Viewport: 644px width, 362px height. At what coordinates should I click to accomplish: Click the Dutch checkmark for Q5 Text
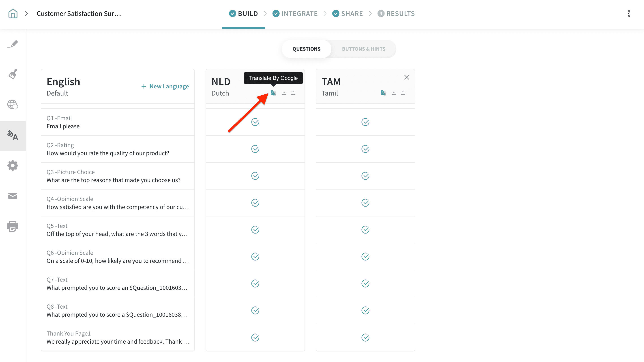click(x=255, y=230)
